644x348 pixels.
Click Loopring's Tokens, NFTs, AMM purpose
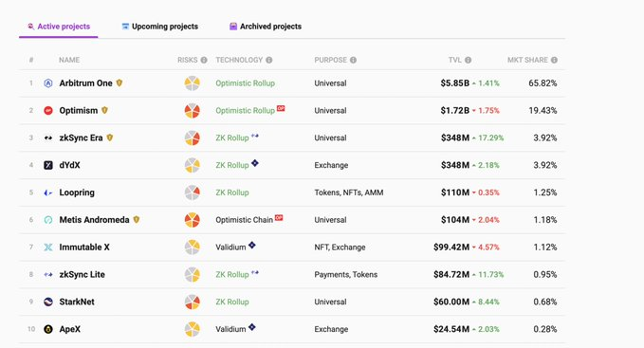[349, 192]
